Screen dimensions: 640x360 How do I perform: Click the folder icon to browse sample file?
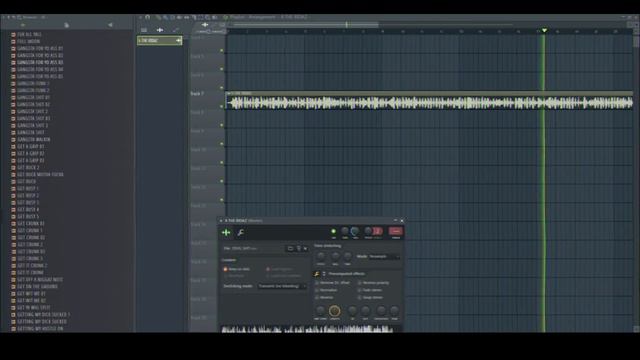point(290,248)
